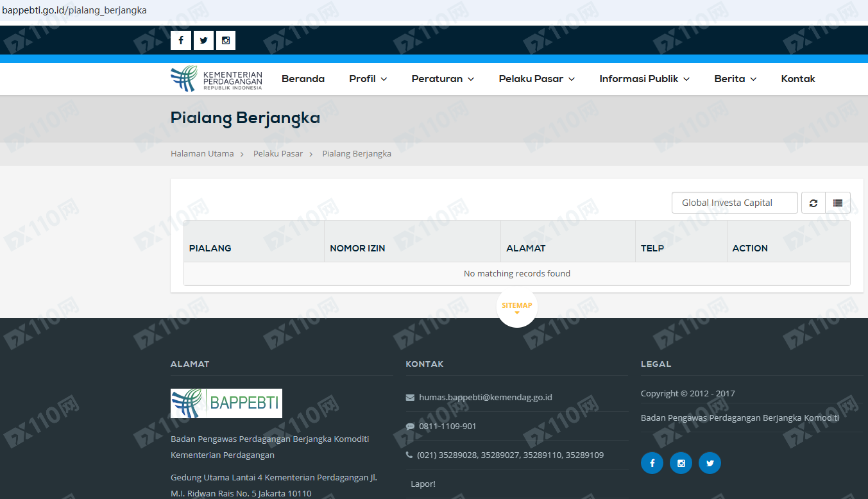
Task: Refresh the broker table with the refresh icon
Action: point(813,203)
